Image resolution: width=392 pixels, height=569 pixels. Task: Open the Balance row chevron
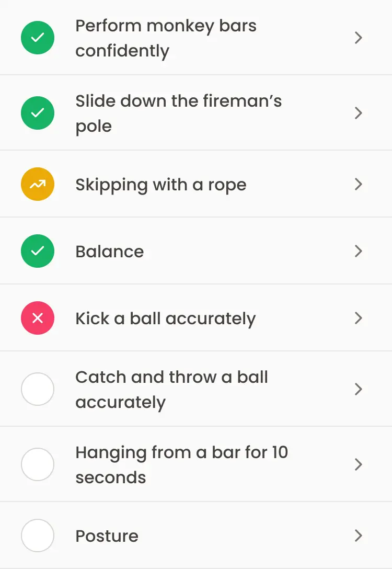pos(358,251)
